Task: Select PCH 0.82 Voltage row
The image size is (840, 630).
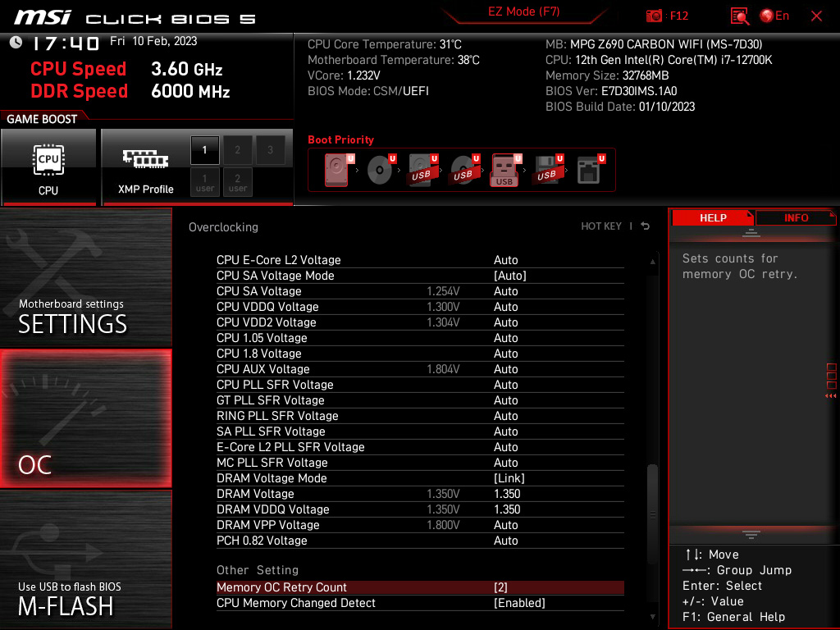Action: pyautogui.click(x=420, y=540)
